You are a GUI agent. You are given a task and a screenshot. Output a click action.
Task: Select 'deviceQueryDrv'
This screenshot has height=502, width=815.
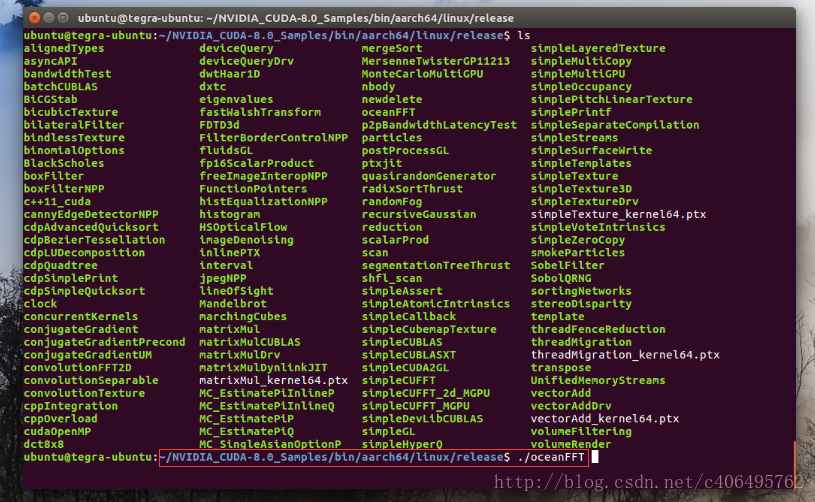[x=246, y=61]
